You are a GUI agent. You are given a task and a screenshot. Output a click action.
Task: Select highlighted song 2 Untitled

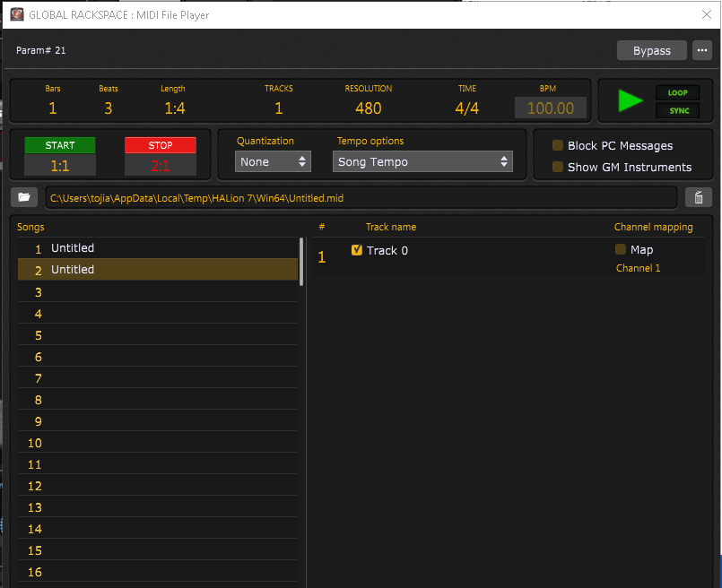[x=158, y=269]
